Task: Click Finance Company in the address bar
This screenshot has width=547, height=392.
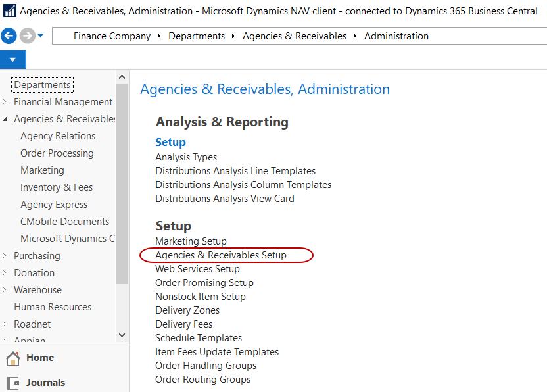Action: (x=112, y=36)
